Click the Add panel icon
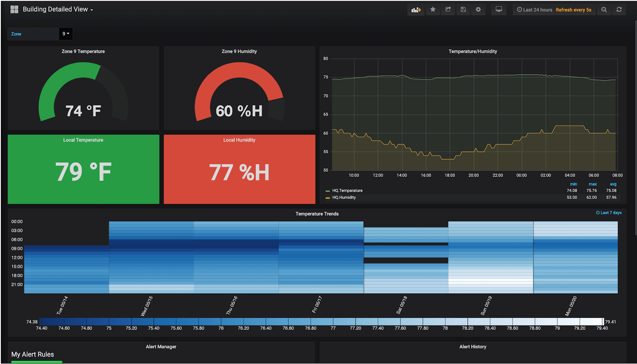The width and height of the screenshot is (637, 364). [416, 9]
